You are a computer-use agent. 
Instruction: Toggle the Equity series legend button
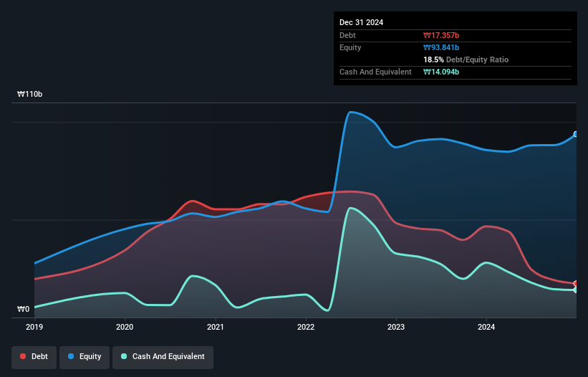tap(85, 357)
